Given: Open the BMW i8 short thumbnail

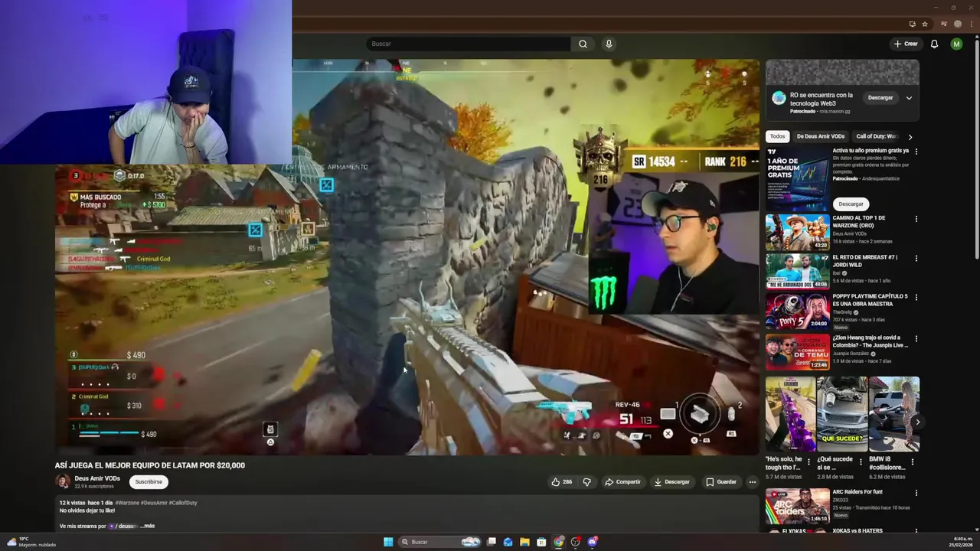Looking at the screenshot, I should click(x=894, y=414).
